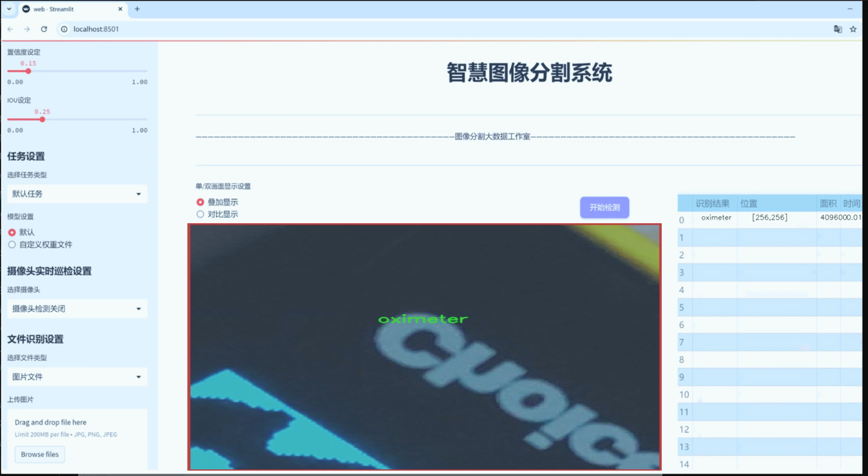Click the 位置 column header
The image size is (868, 476).
coord(776,203)
